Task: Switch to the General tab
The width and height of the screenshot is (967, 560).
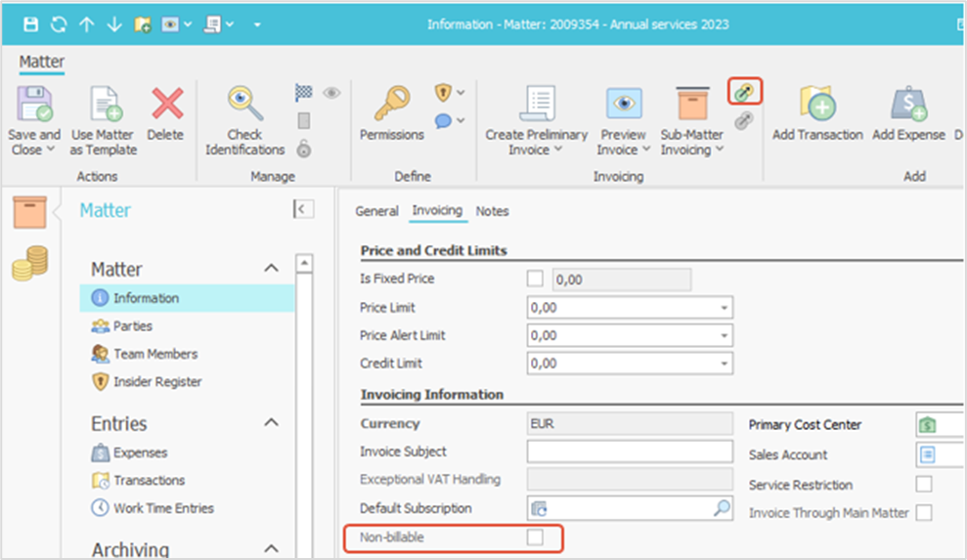Action: tap(376, 211)
